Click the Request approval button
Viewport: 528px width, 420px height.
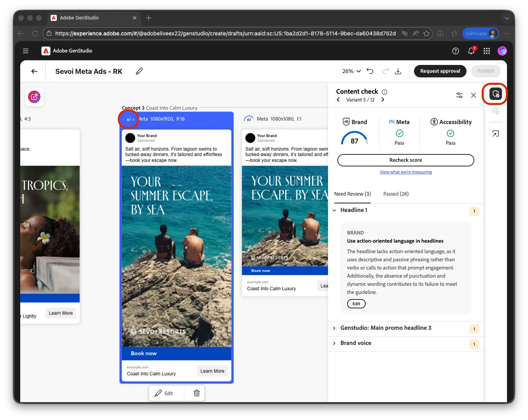(440, 71)
